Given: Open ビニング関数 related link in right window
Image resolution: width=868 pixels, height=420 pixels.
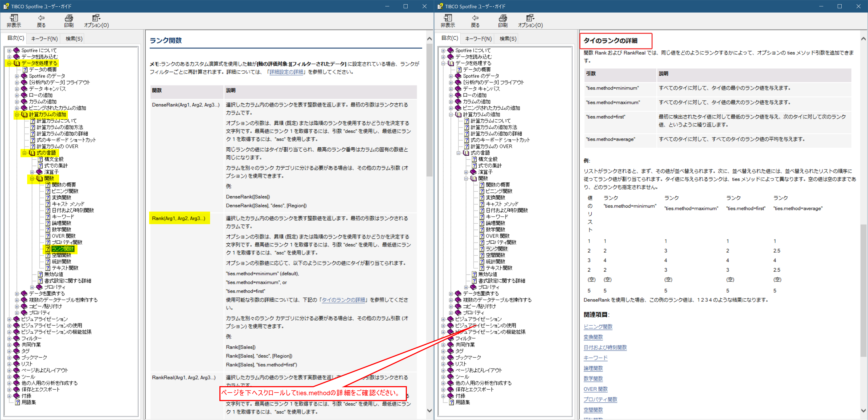Looking at the screenshot, I should [598, 326].
